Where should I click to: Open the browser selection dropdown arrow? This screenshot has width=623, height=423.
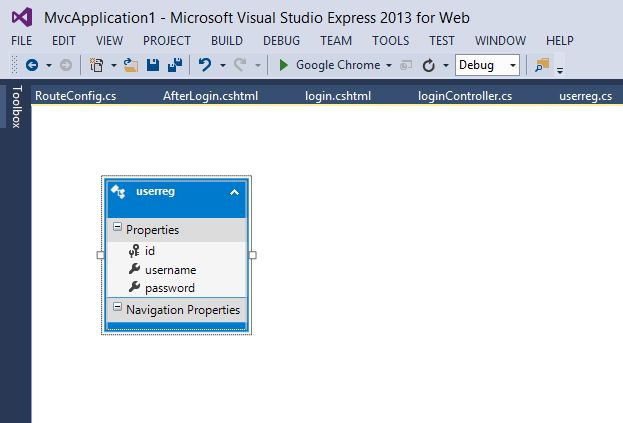point(388,65)
